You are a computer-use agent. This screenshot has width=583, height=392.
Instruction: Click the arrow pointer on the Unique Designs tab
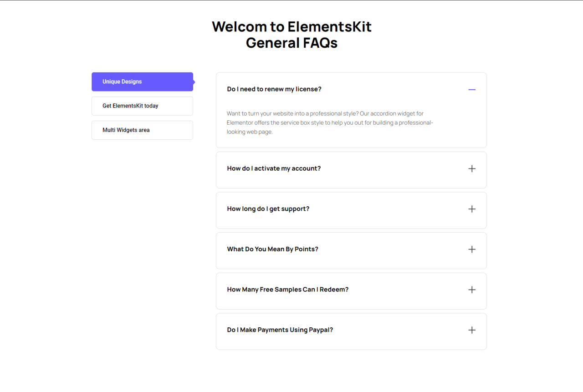click(x=194, y=82)
